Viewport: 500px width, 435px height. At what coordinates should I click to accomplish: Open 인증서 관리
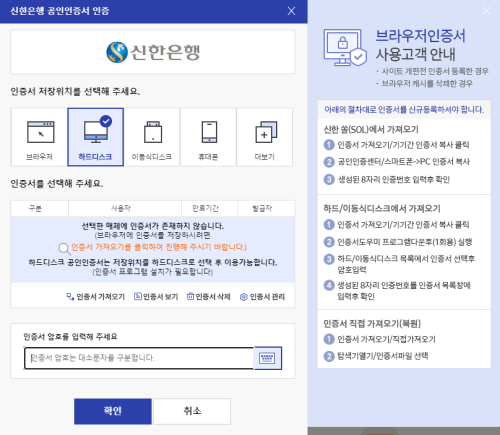click(x=262, y=297)
